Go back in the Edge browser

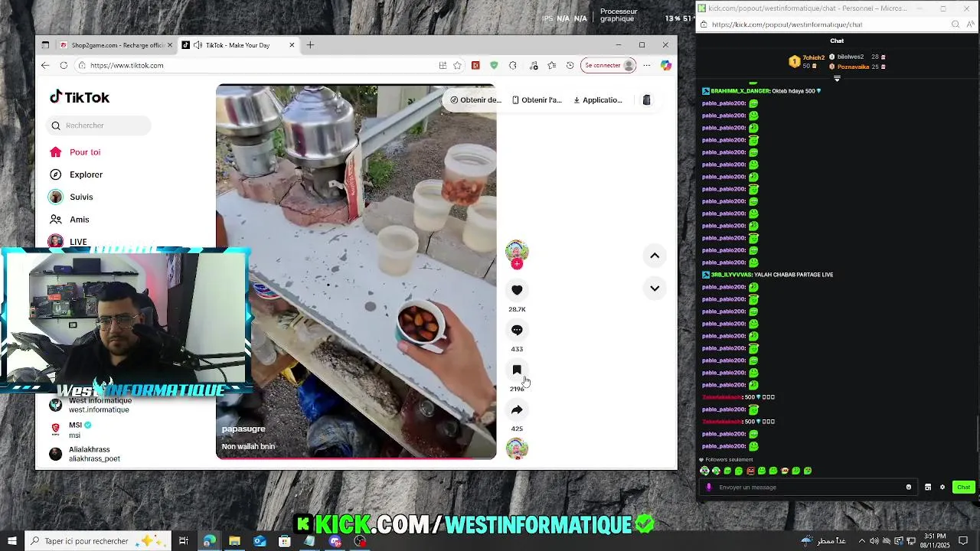45,66
